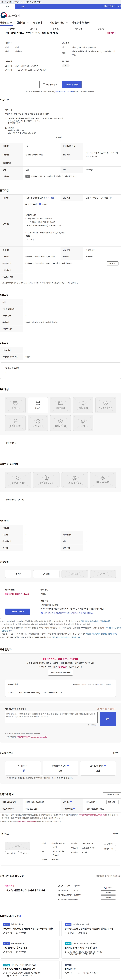Select the 모집요강 section tab

[11, 29]
